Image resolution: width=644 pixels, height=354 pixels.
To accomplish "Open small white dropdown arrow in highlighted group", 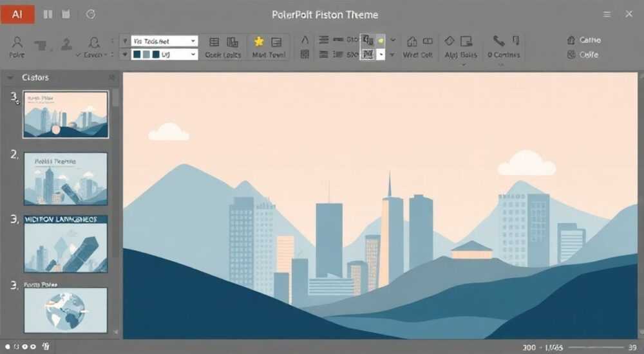I will tap(381, 54).
